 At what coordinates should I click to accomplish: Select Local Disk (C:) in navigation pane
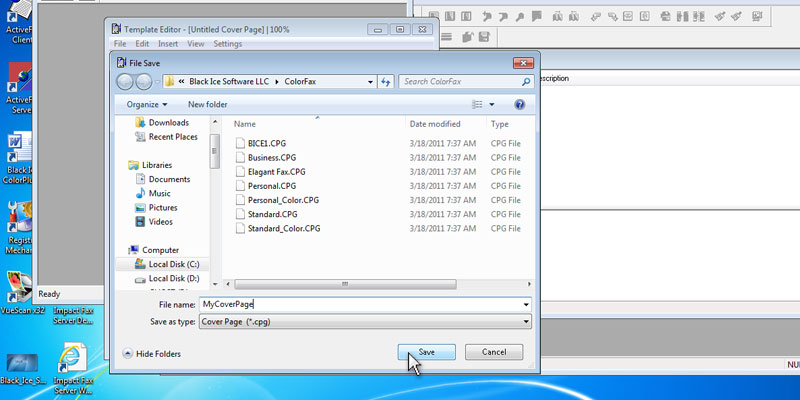pos(173,264)
